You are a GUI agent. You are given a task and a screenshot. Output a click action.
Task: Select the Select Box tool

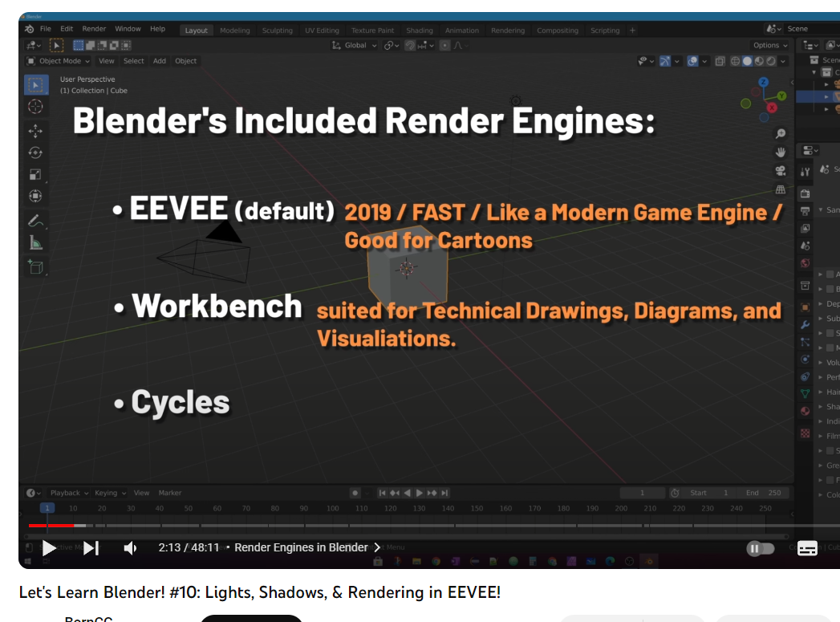click(x=36, y=84)
